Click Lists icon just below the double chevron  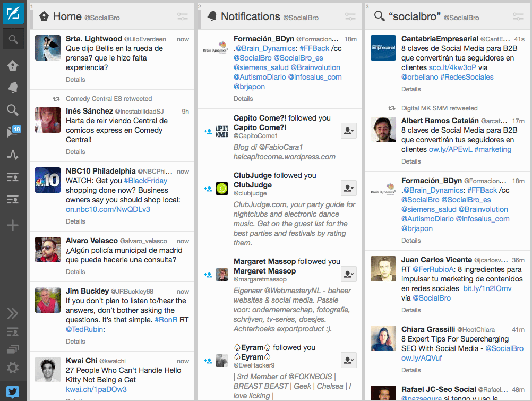coord(13,331)
